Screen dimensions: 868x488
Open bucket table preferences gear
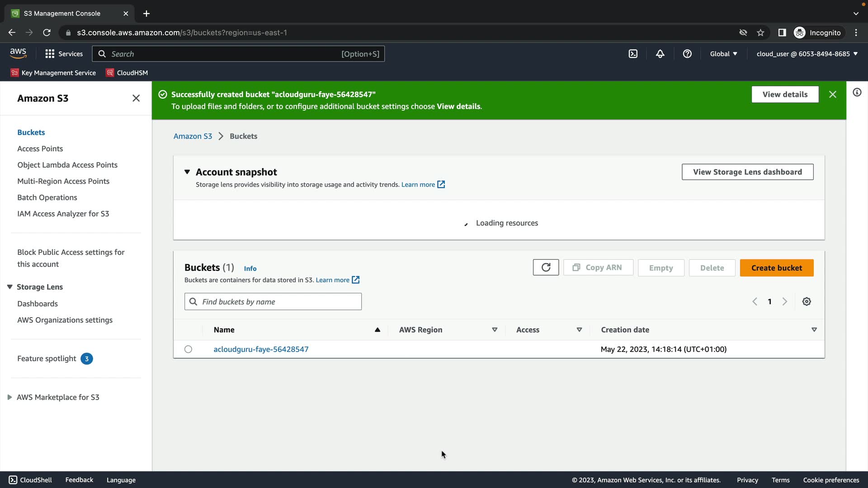pos(807,301)
